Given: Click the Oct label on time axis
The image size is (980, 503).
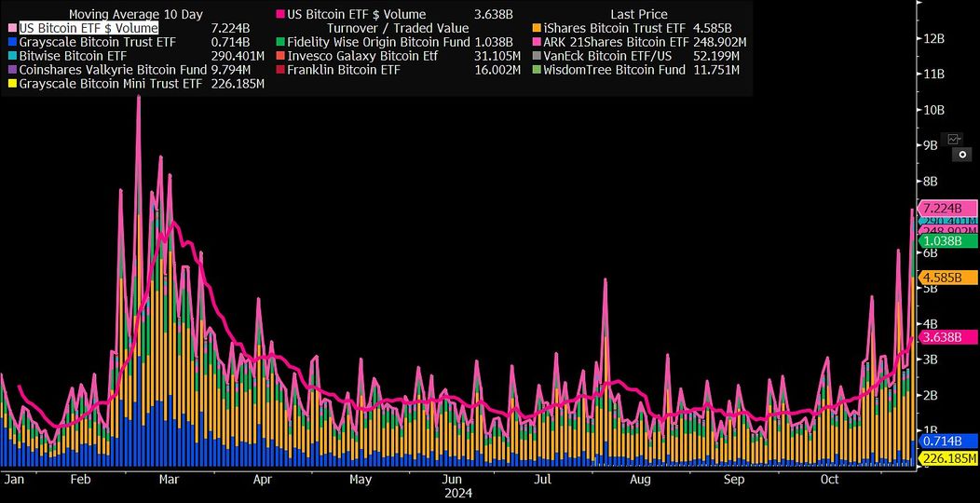Looking at the screenshot, I should (829, 480).
